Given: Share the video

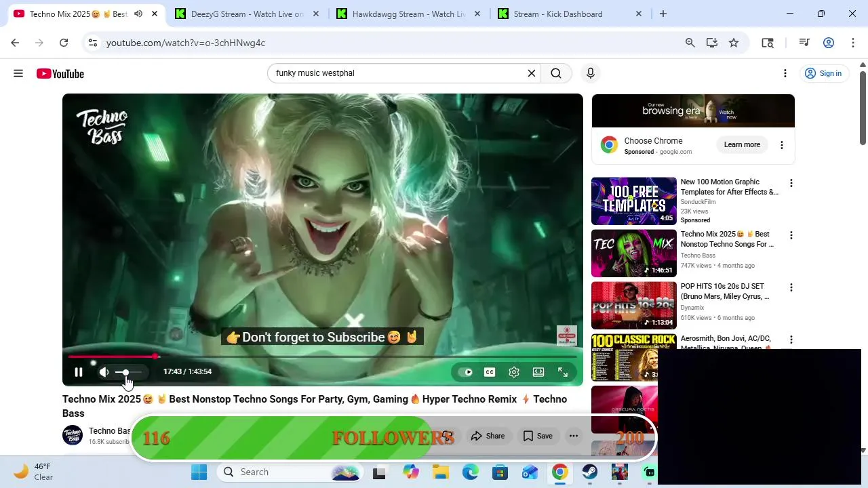Looking at the screenshot, I should (x=488, y=436).
